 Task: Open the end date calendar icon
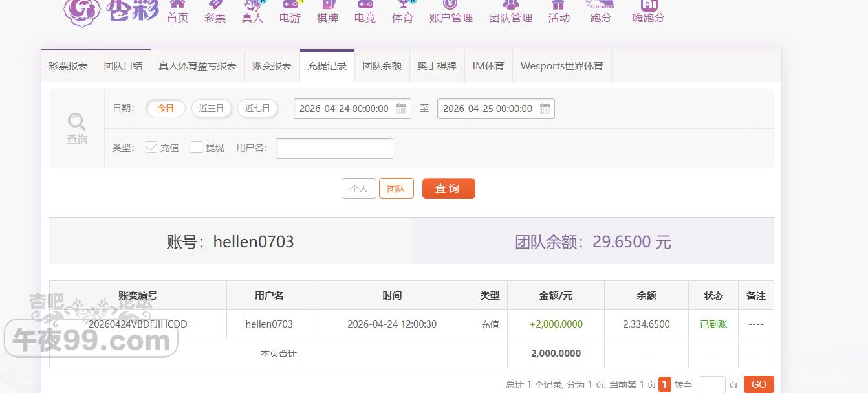pyautogui.click(x=545, y=108)
